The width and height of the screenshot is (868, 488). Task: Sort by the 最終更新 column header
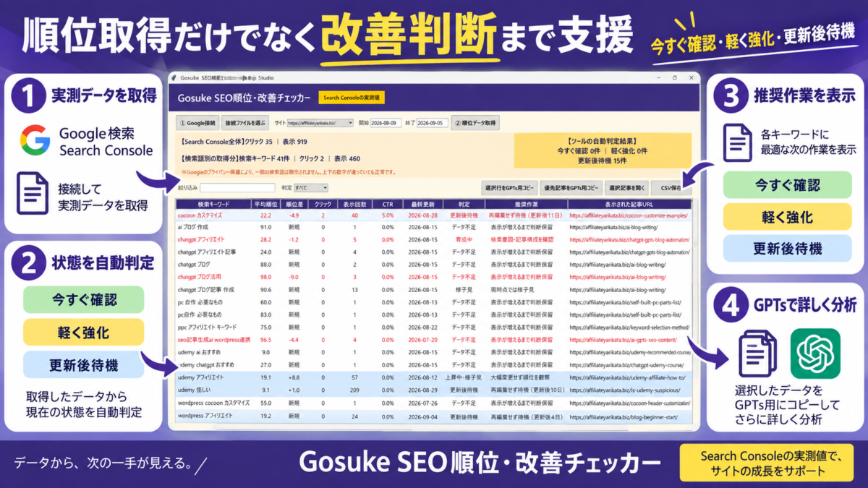point(423,205)
